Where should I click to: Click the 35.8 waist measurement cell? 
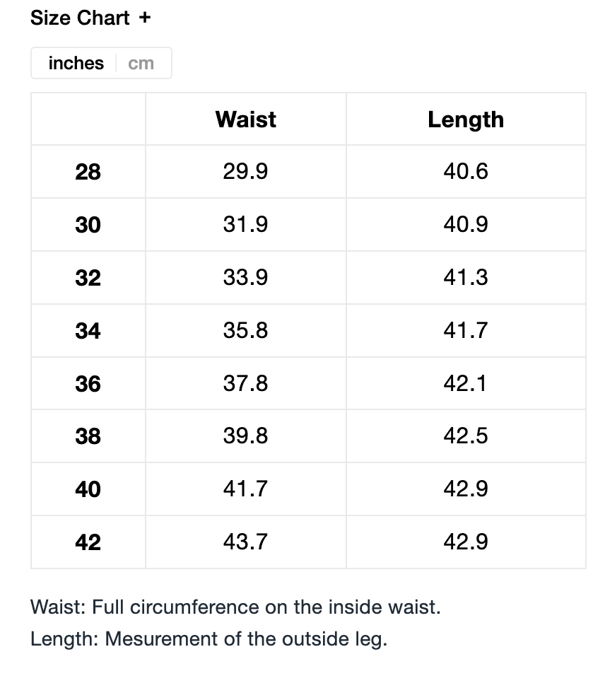click(245, 331)
